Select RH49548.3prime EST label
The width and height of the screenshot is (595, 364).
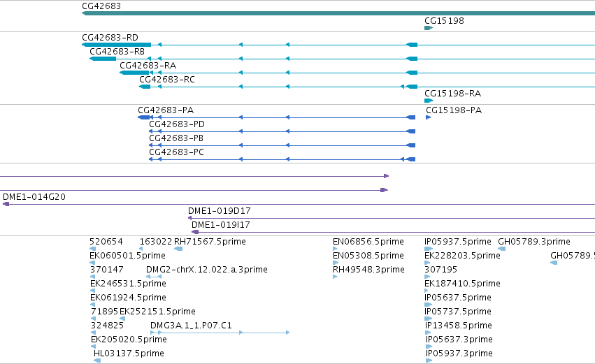point(368,270)
